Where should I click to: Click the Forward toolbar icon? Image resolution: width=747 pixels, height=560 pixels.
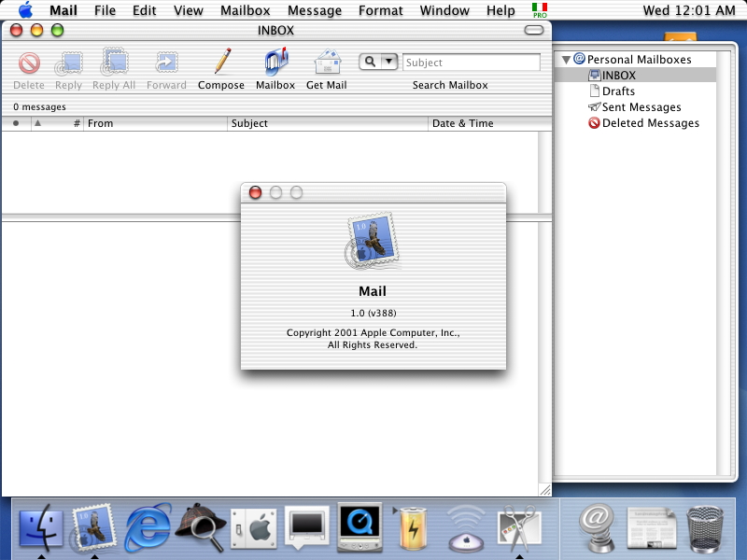[166, 63]
